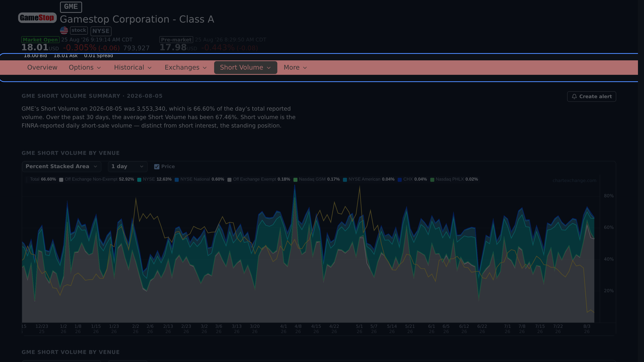Open the Short Volume menu
The height and width of the screenshot is (362, 644).
246,67
